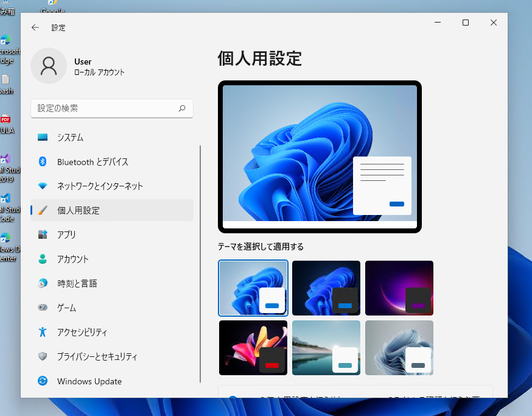Click in the 設定の検索 search box
The width and height of the screenshot is (532, 416).
pyautogui.click(x=103, y=108)
